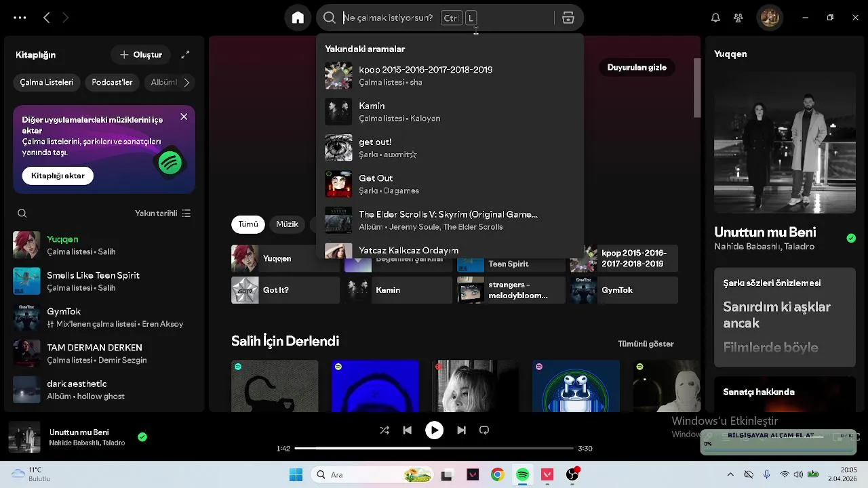Screen dimensions: 868x488
Task: Open the user profile avatar
Action: [770, 18]
